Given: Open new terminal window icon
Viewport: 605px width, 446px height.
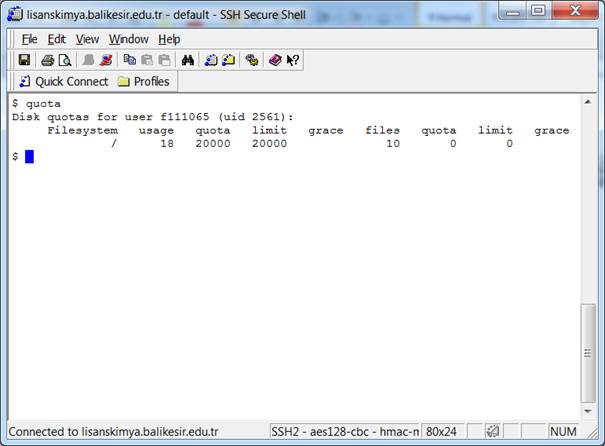Looking at the screenshot, I should [211, 60].
